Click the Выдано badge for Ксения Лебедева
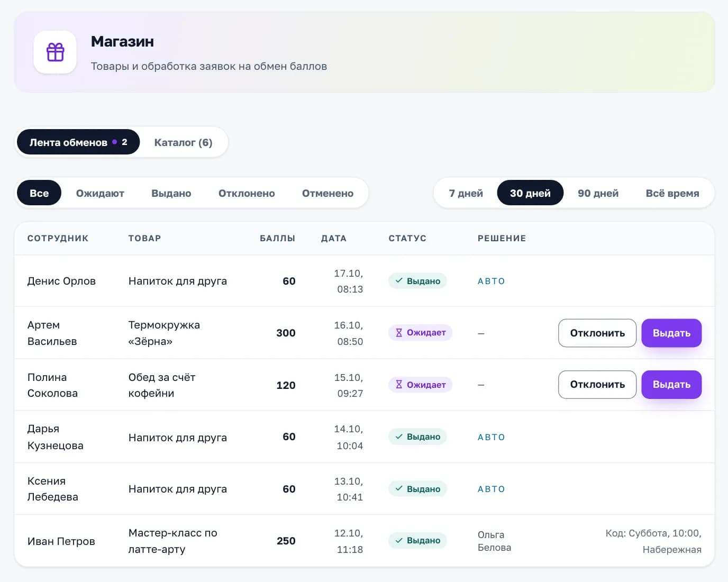 (x=417, y=489)
